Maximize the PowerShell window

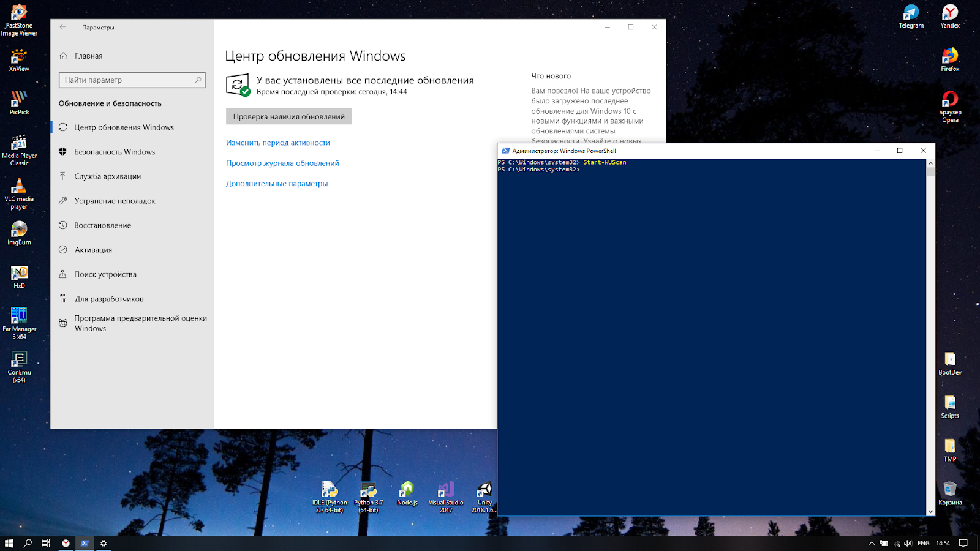[900, 151]
